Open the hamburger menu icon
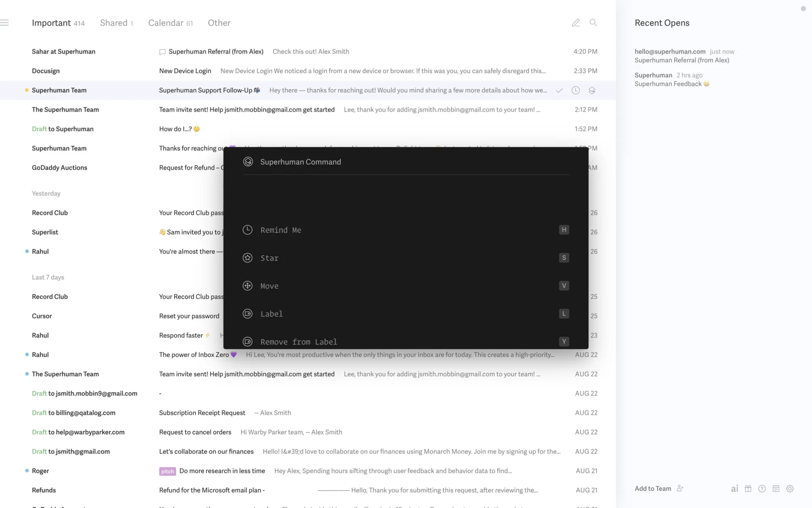The width and height of the screenshot is (812, 508). [x=5, y=23]
